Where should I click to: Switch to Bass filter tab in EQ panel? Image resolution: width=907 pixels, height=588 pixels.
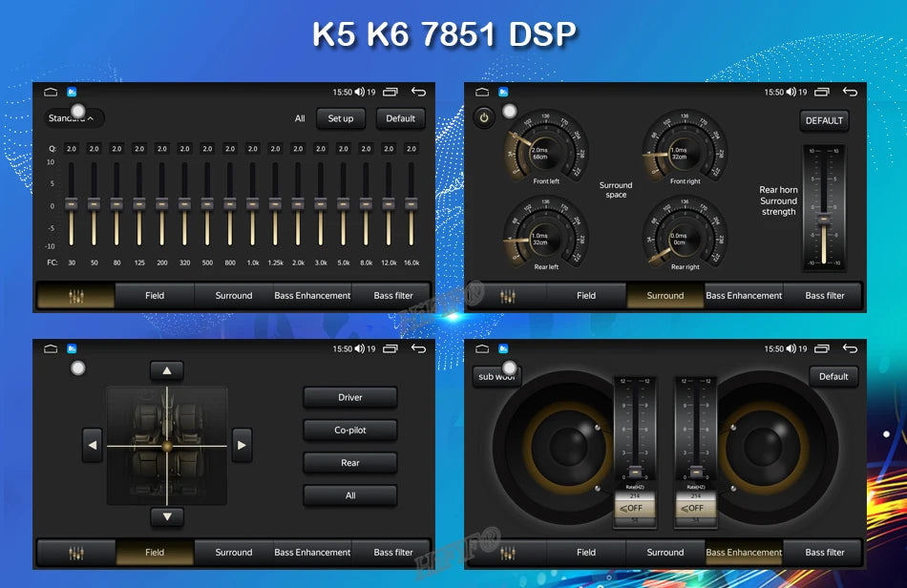click(x=392, y=296)
